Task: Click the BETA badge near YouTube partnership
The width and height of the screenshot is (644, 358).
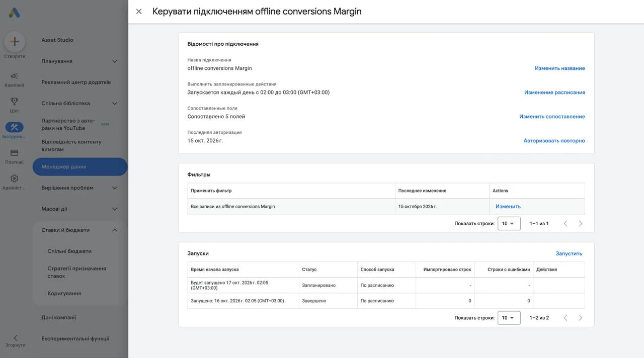Action: pos(105,124)
